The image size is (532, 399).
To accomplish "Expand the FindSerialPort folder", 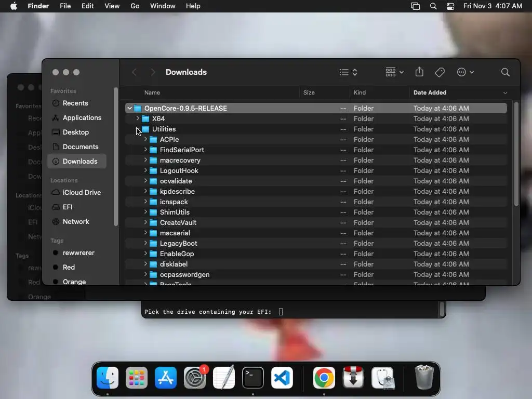I will pyautogui.click(x=145, y=150).
